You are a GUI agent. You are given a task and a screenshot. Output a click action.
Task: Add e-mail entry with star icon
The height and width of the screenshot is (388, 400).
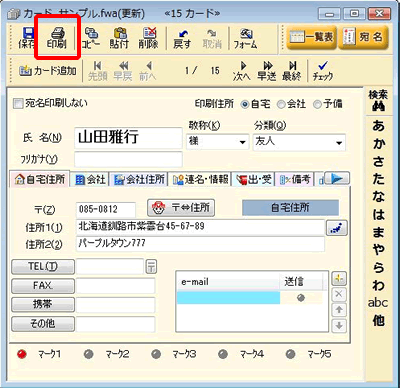pos(339,278)
